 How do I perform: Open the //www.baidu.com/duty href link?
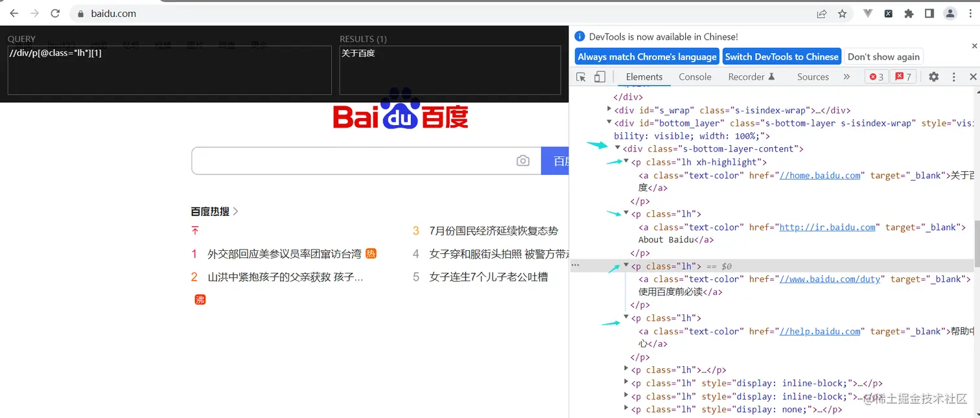(x=830, y=279)
